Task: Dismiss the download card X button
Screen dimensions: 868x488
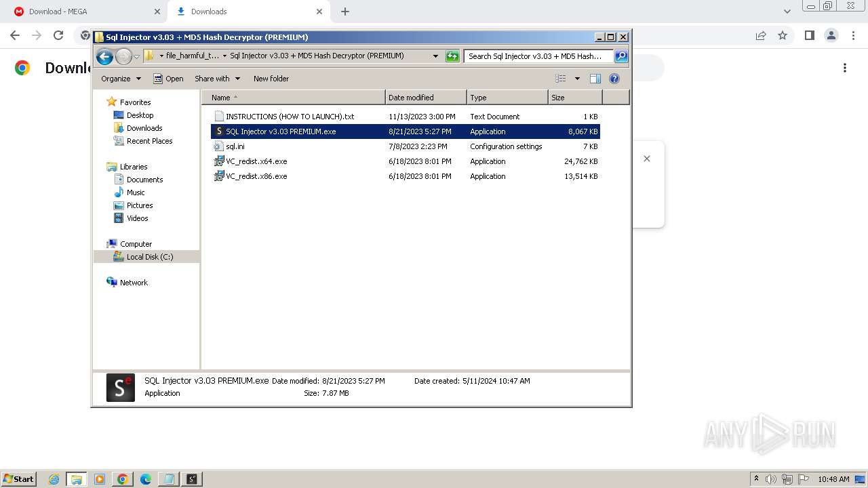Action: click(x=647, y=159)
